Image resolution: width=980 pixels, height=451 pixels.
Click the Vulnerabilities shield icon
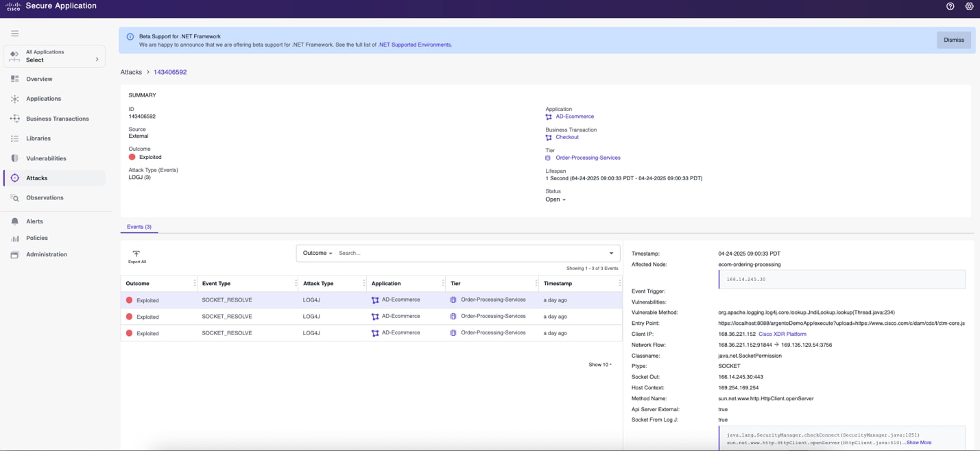tap(14, 158)
